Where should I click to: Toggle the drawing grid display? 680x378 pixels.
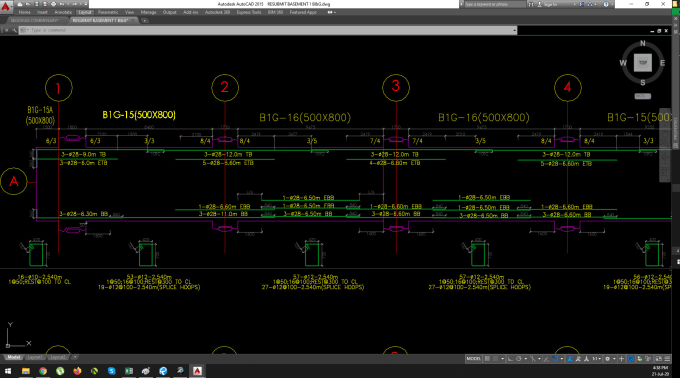click(487, 359)
